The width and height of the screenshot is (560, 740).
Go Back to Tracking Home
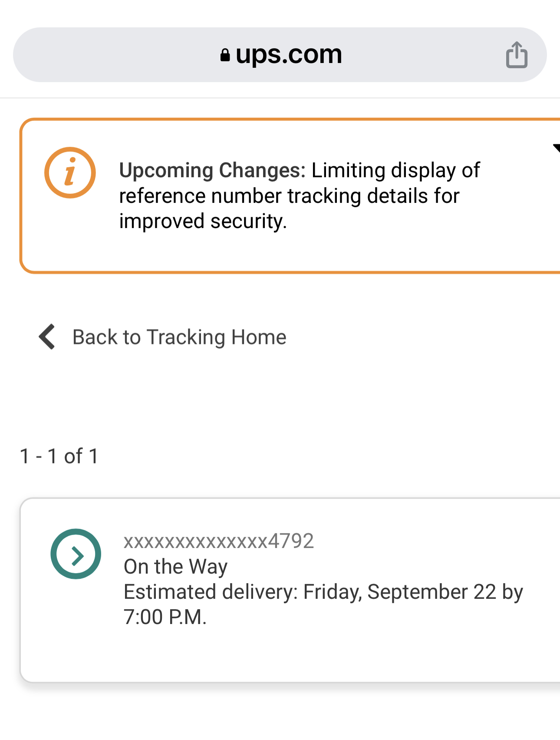click(x=179, y=337)
